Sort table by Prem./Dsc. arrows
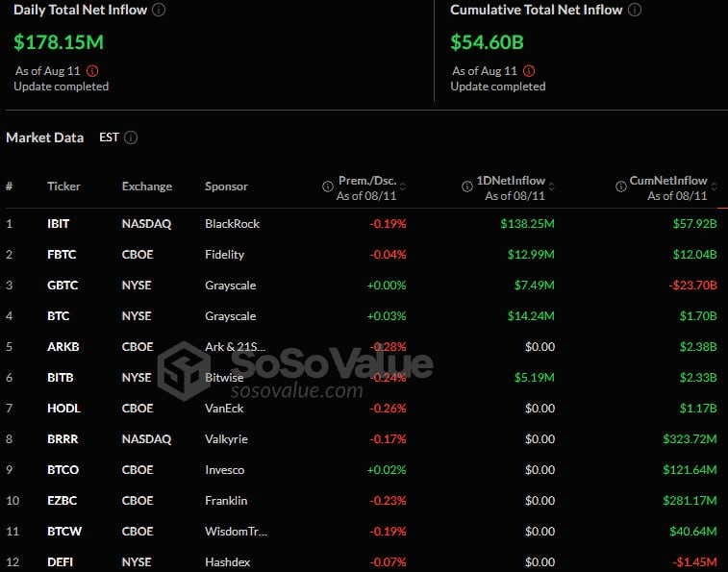The height and width of the screenshot is (572, 728). (403, 187)
